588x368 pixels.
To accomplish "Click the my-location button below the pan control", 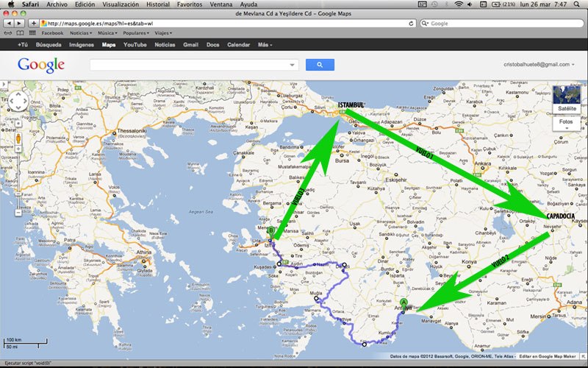I will click(x=18, y=124).
